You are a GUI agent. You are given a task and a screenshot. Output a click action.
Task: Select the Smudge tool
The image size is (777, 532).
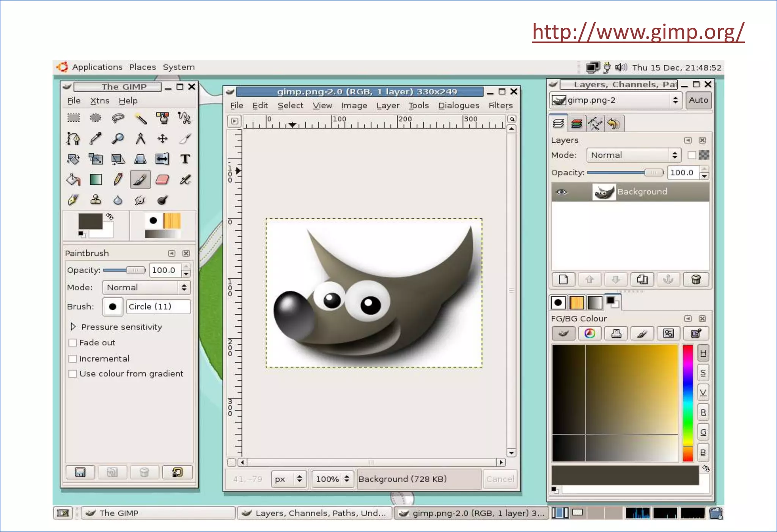140,200
